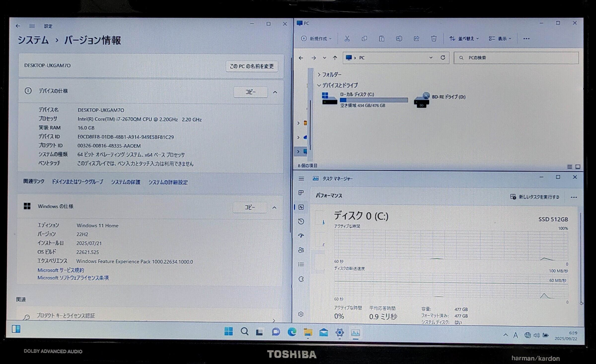Open the 並べ替え sort dropdown
The width and height of the screenshot is (596, 364).
tap(464, 38)
